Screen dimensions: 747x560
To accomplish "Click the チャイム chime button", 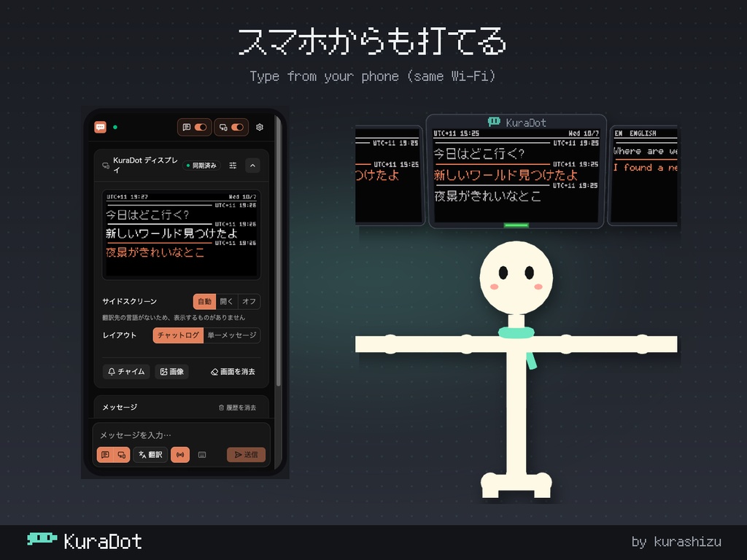I will pyautogui.click(x=126, y=371).
